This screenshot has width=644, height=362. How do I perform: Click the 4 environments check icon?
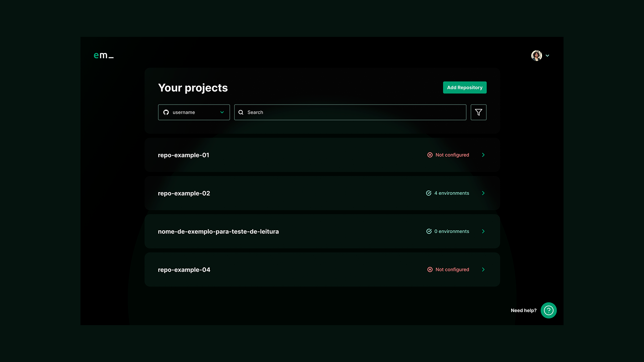coord(429,193)
